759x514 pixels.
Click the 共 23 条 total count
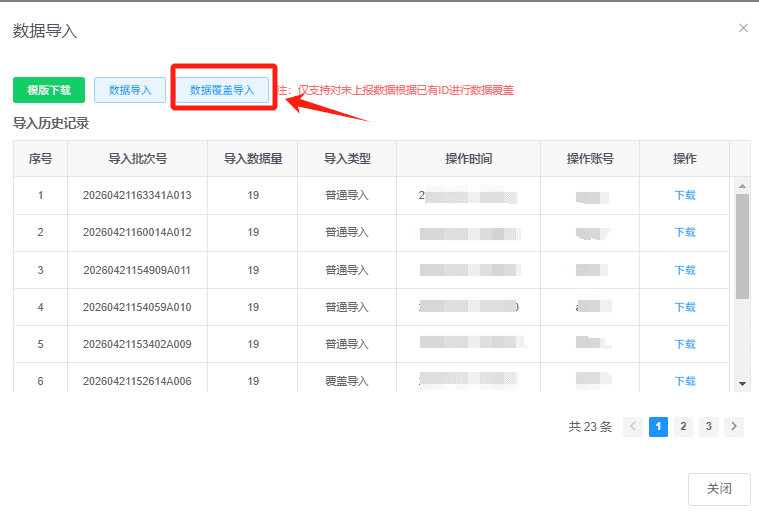point(590,426)
